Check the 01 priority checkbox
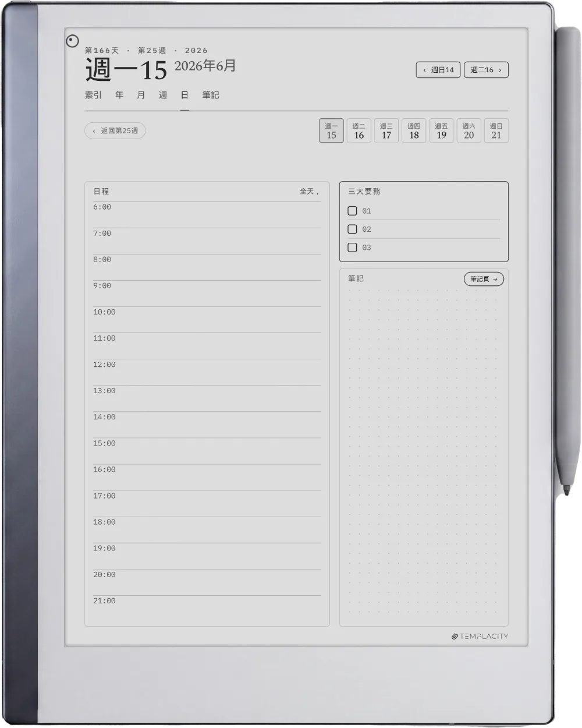 pyautogui.click(x=352, y=211)
